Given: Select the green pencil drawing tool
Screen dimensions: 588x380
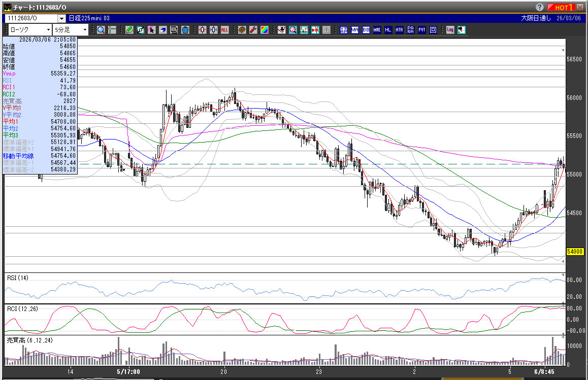Looking at the screenshot, I should click(129, 30).
